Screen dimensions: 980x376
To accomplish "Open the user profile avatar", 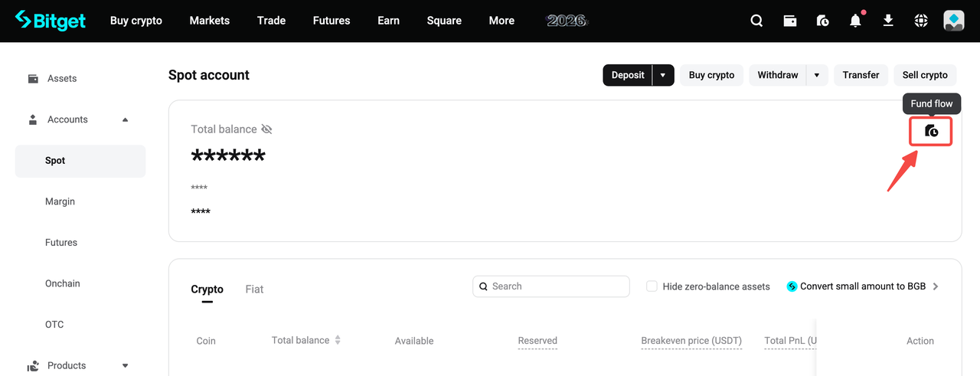I will point(954,21).
